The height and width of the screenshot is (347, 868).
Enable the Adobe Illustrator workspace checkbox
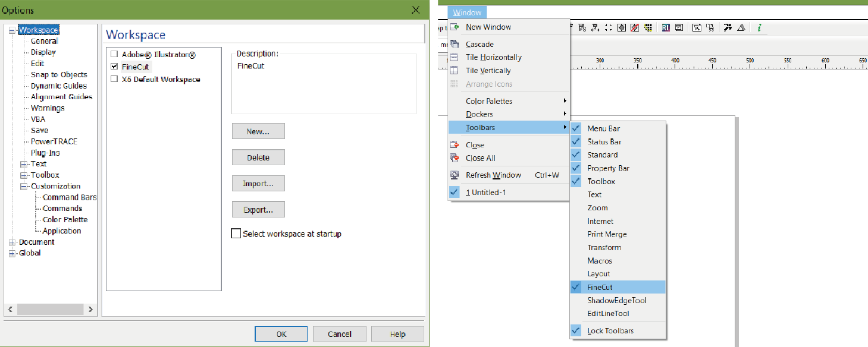114,55
